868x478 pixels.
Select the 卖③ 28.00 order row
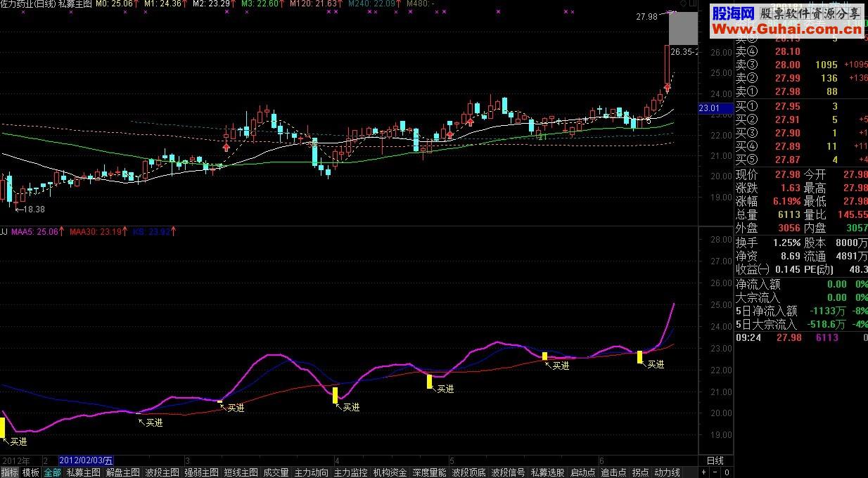pyautogui.click(x=801, y=65)
